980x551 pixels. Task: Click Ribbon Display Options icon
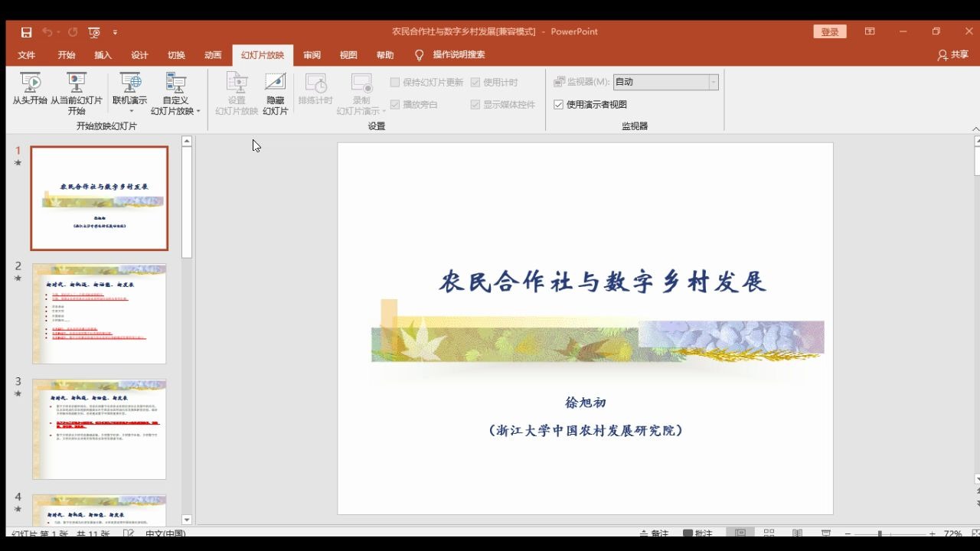click(x=870, y=31)
